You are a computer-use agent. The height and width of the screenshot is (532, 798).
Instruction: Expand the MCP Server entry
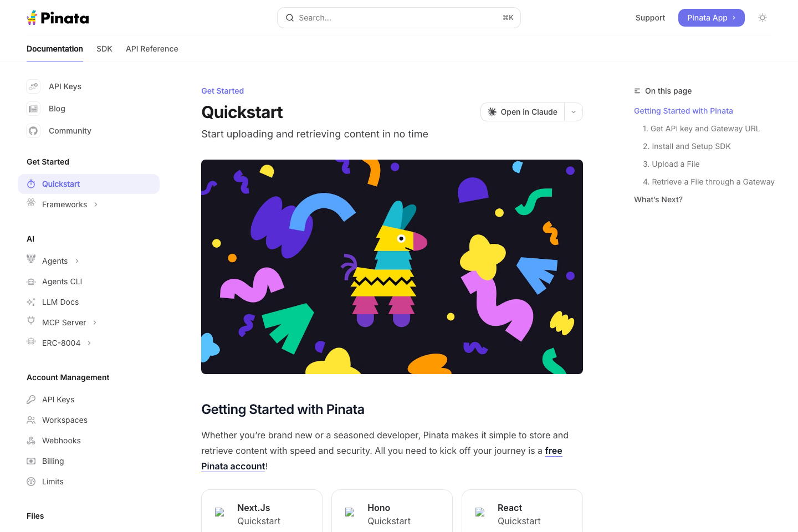coord(94,322)
